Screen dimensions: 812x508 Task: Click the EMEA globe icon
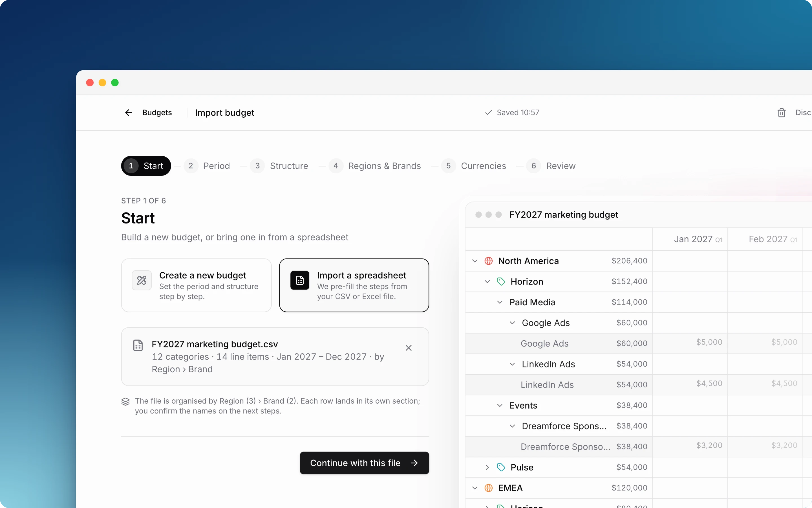[x=489, y=488]
